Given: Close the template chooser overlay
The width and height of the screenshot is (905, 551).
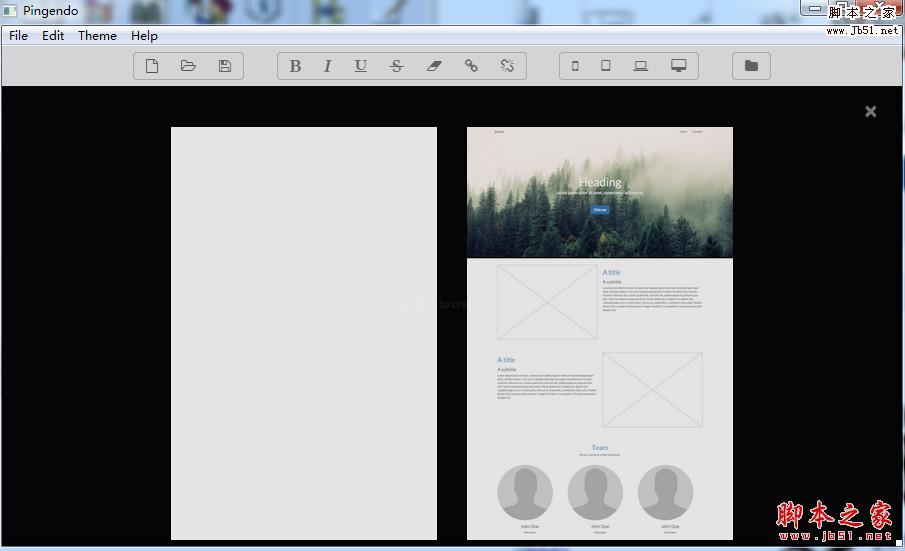Looking at the screenshot, I should click(870, 111).
